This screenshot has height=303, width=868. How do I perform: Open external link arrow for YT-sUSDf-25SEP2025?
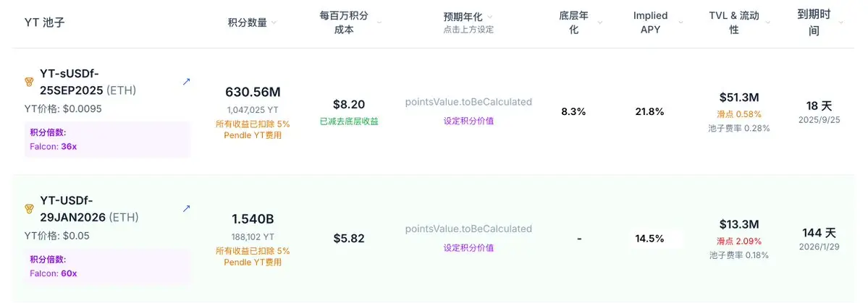[187, 82]
